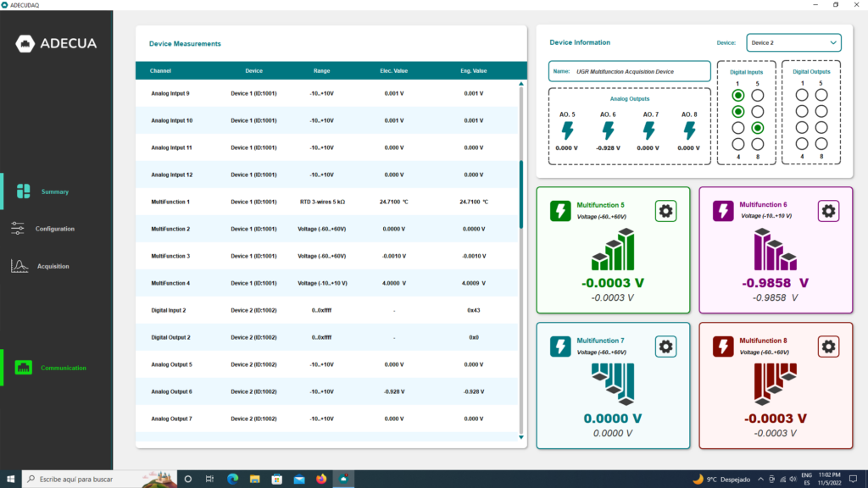Toggle digital output 1 indicator
The width and height of the screenshot is (868, 488).
point(801,96)
